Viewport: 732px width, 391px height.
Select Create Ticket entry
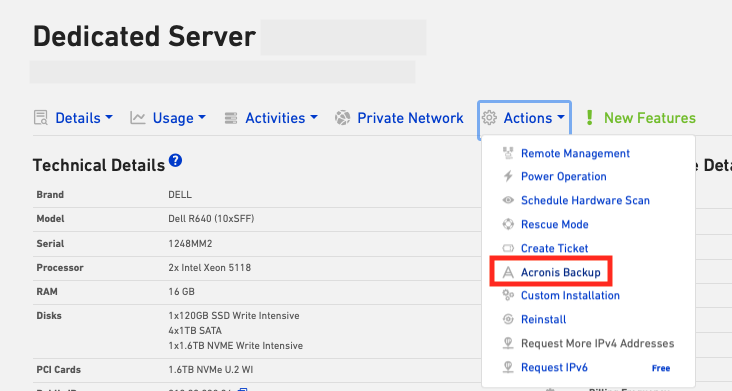pyautogui.click(x=554, y=248)
